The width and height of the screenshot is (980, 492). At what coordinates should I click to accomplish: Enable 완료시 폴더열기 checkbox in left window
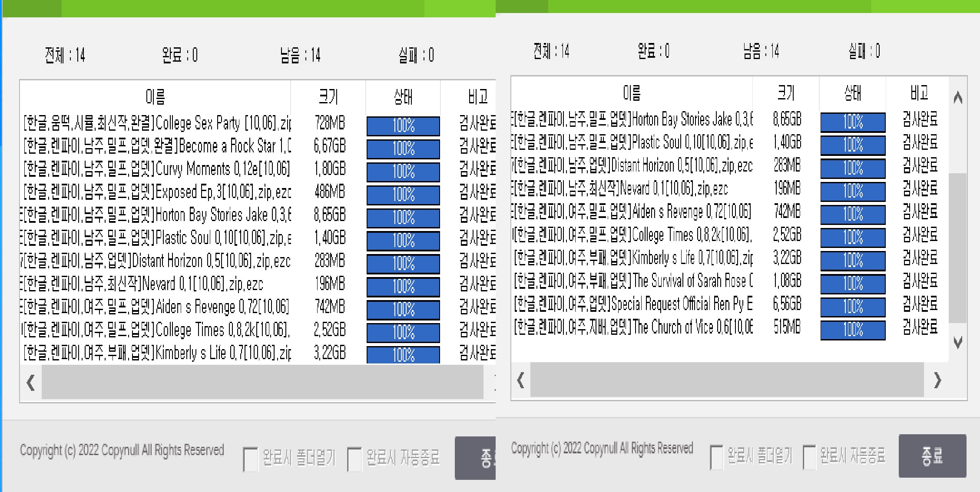pos(251,459)
